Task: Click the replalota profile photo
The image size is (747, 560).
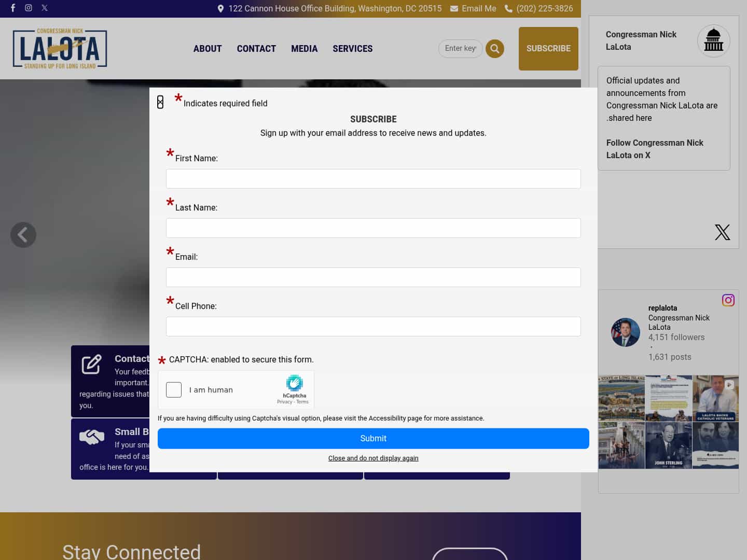Action: tap(626, 332)
